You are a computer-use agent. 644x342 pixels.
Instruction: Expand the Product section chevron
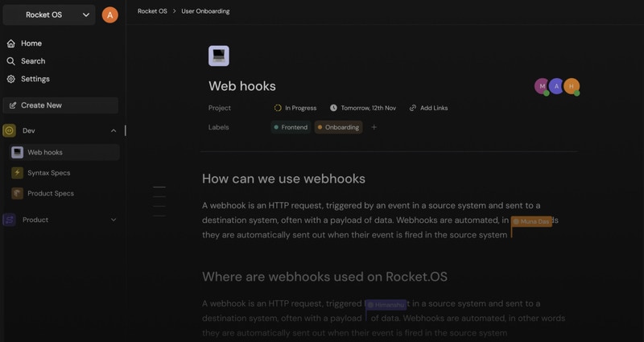click(x=114, y=220)
